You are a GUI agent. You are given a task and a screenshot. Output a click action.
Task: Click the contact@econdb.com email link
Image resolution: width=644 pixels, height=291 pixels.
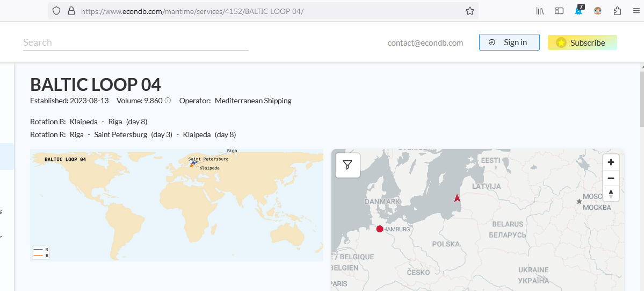click(425, 43)
